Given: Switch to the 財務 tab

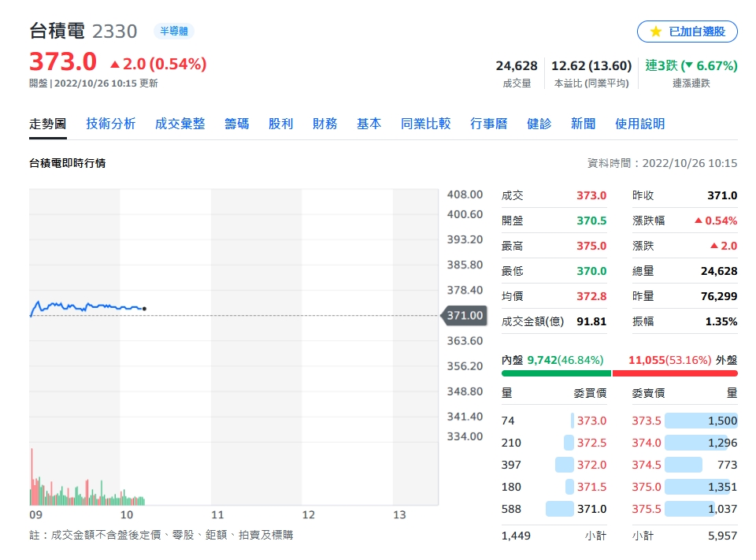Looking at the screenshot, I should coord(325,124).
